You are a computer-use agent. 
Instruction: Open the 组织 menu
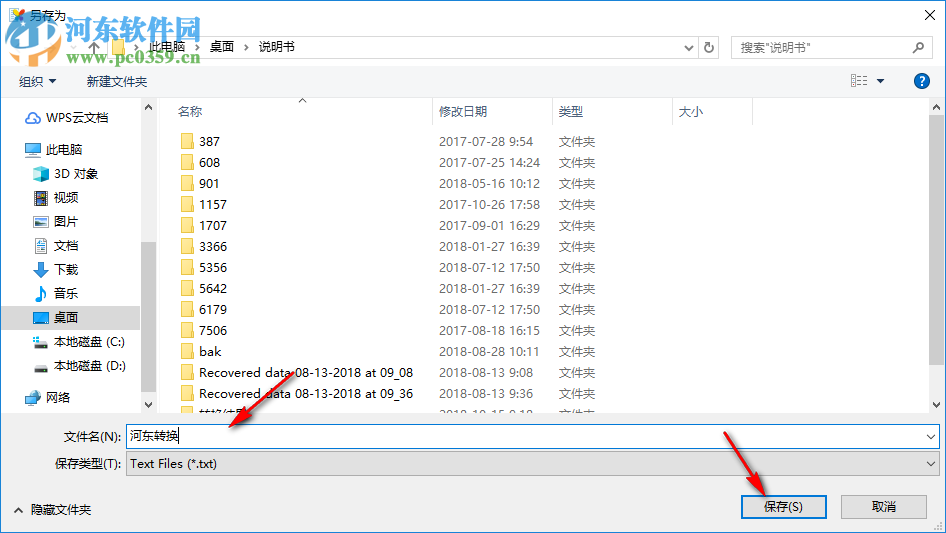(x=37, y=81)
